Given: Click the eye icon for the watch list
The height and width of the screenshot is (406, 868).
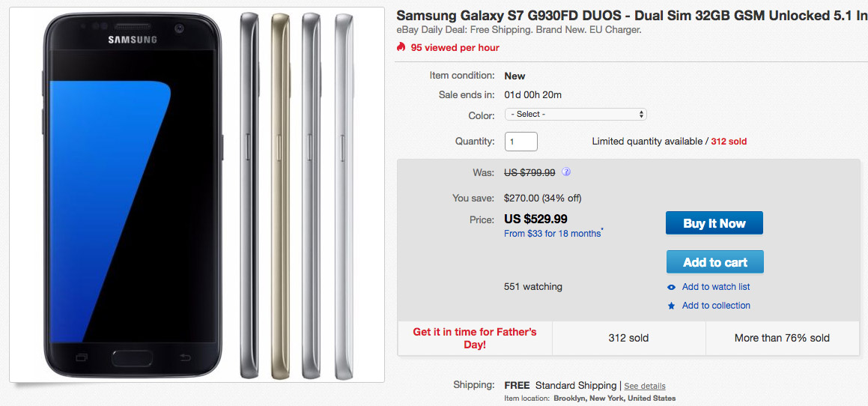Looking at the screenshot, I should click(672, 287).
